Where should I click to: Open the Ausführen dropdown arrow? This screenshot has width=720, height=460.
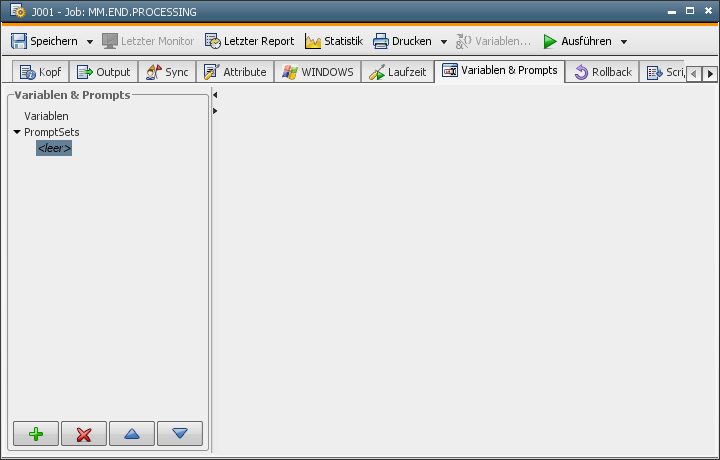624,42
